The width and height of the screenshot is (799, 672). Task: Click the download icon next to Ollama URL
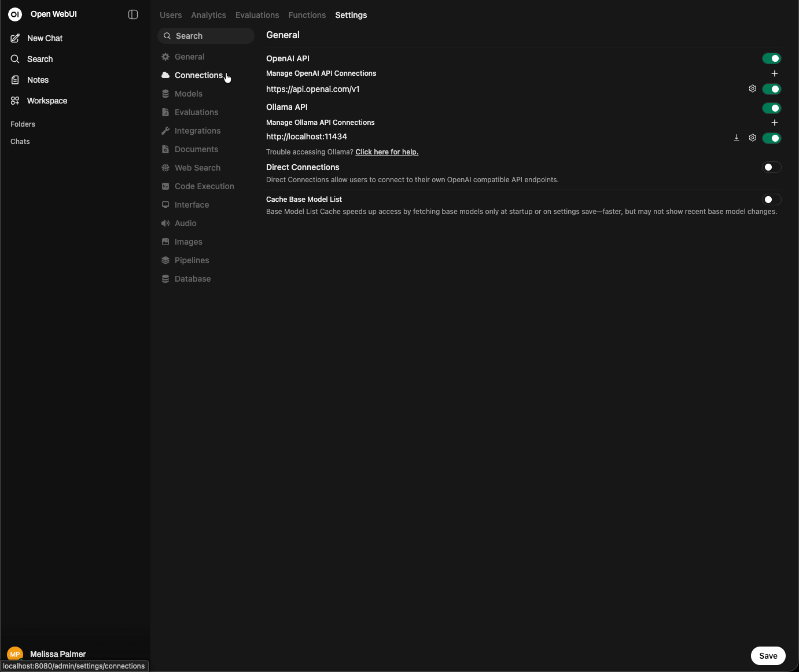[x=736, y=138]
